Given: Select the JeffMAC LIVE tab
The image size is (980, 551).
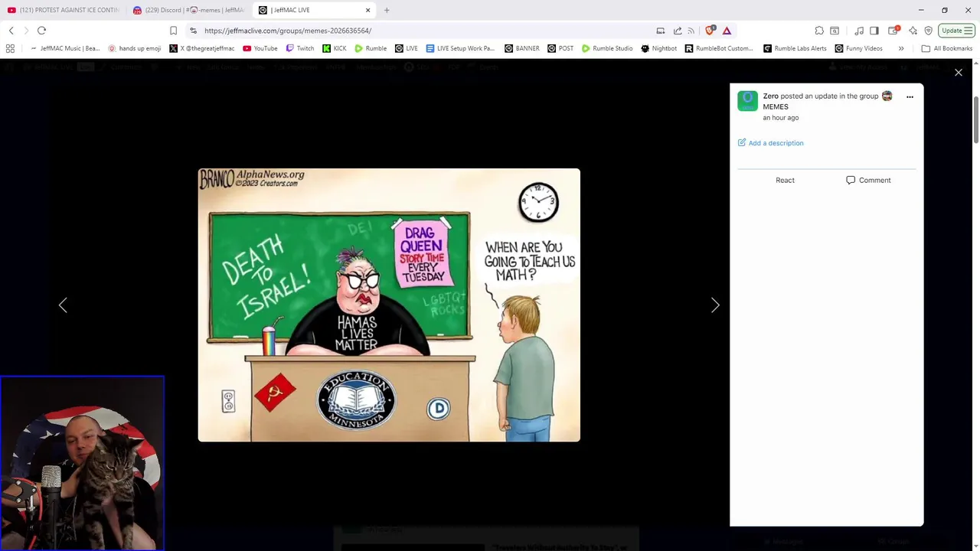Looking at the screenshot, I should 314,10.
